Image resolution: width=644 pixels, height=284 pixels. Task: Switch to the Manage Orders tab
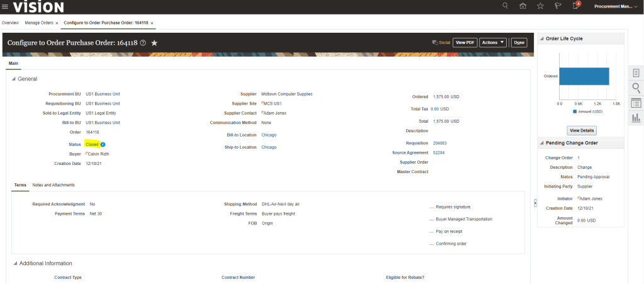pyautogui.click(x=38, y=23)
